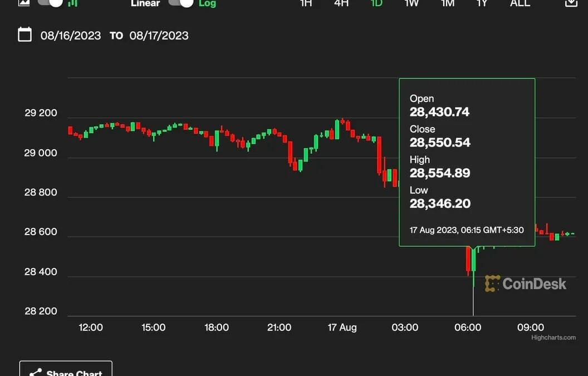Image resolution: width=588 pixels, height=376 pixels.
Task: Switch to the 1M timeframe
Action: click(448, 3)
